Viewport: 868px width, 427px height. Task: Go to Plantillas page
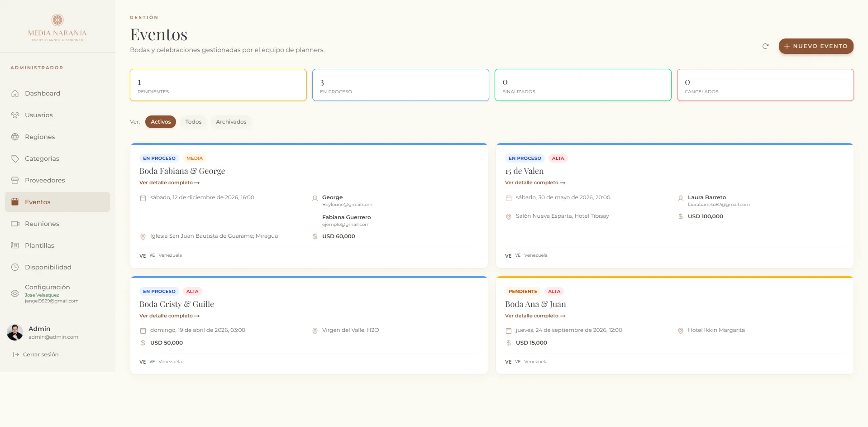pyautogui.click(x=57, y=245)
